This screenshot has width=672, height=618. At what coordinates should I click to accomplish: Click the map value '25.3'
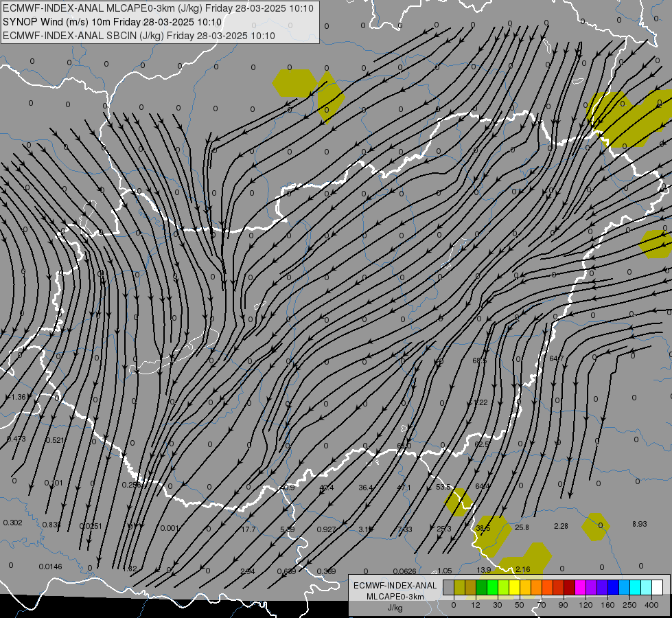click(443, 529)
